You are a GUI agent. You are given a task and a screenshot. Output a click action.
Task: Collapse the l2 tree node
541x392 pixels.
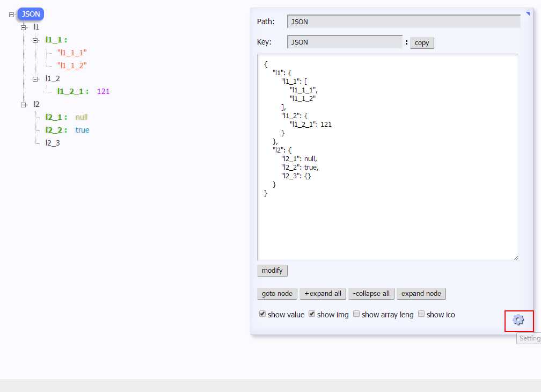pyautogui.click(x=24, y=105)
